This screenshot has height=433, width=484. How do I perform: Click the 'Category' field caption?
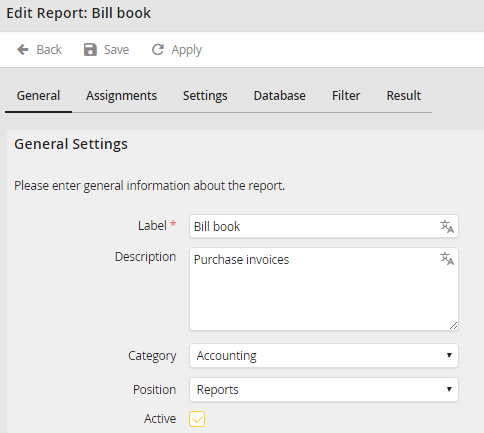pos(152,356)
